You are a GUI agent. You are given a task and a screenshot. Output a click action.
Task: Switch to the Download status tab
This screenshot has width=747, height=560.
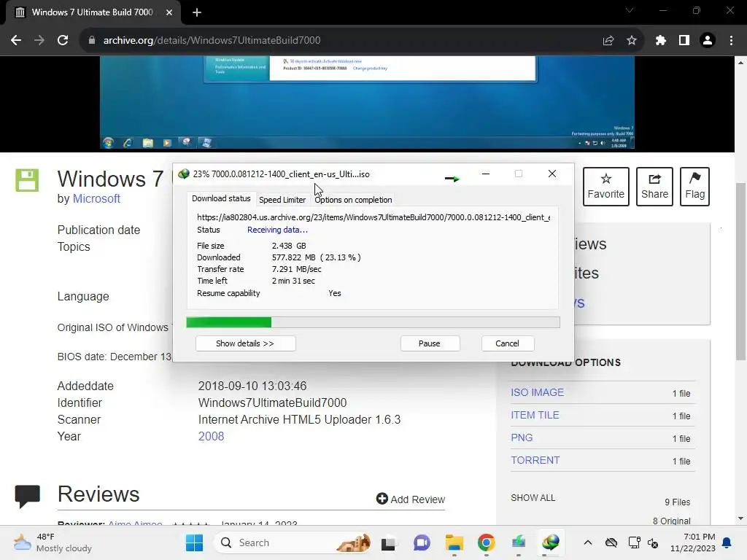click(x=221, y=198)
